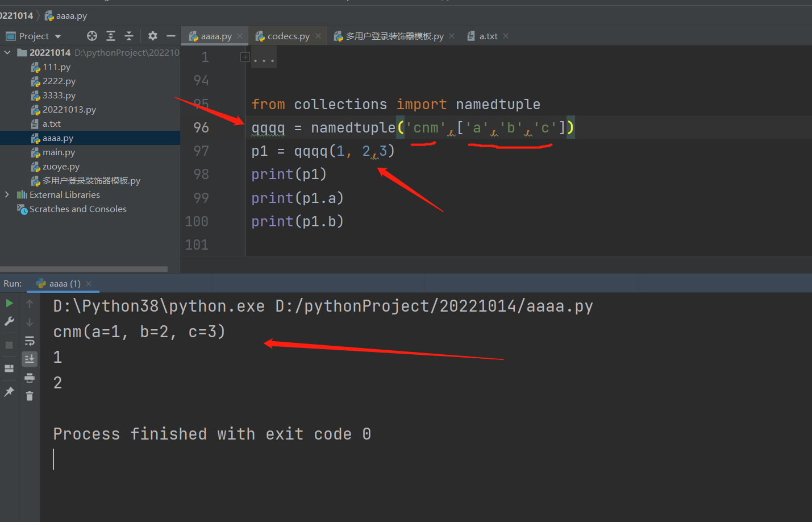This screenshot has width=812, height=522.
Task: Click the Stop process square icon
Action: pos(9,345)
